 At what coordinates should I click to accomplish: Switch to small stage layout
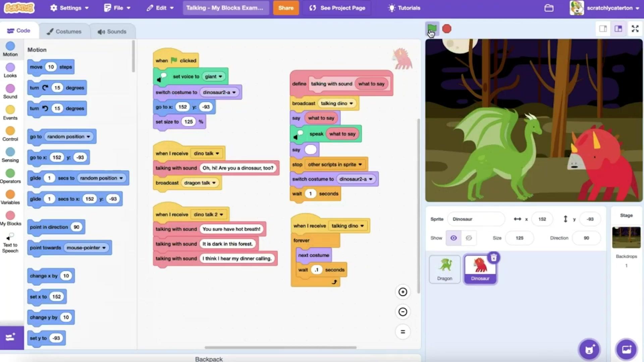(603, 29)
